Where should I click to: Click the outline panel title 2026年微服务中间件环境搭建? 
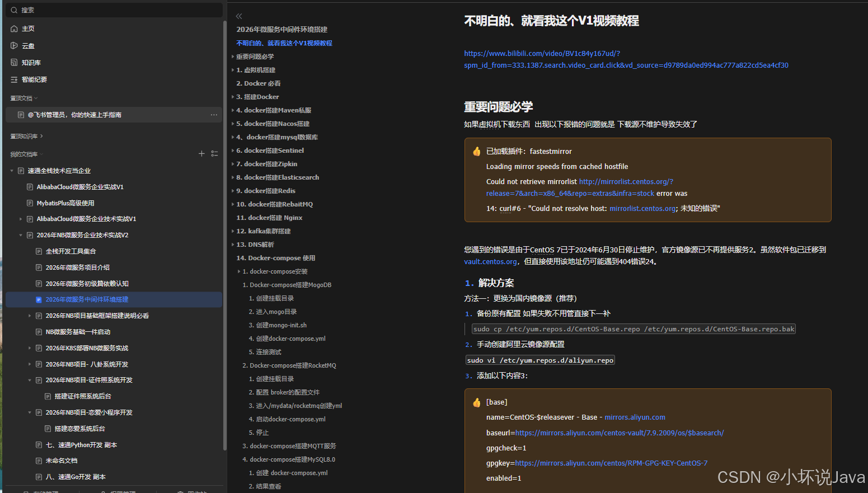(282, 30)
